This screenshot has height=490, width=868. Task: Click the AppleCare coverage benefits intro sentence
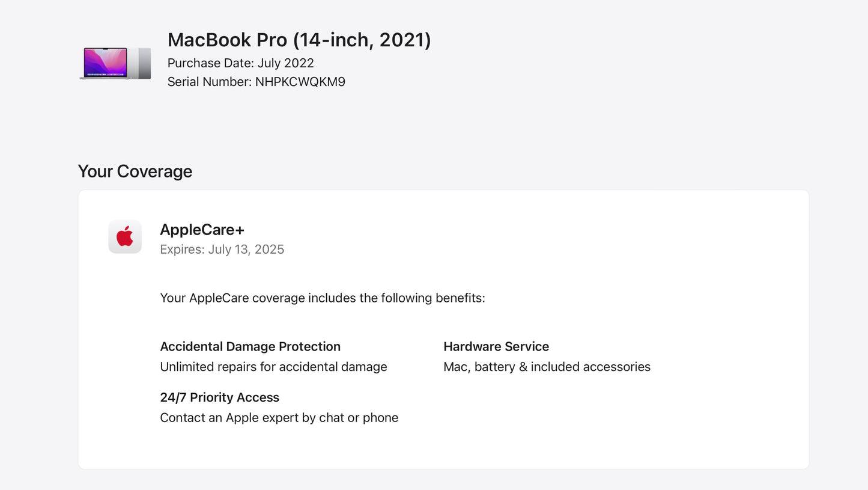(x=322, y=298)
